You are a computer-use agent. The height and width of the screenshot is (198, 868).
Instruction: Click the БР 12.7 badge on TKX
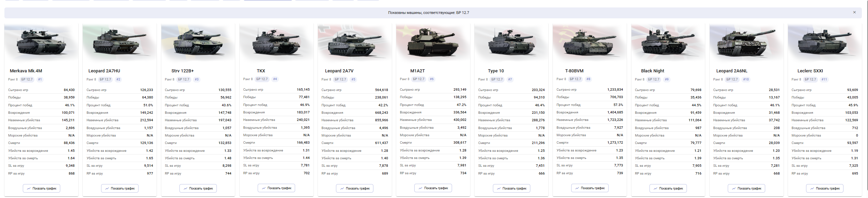[x=262, y=79]
